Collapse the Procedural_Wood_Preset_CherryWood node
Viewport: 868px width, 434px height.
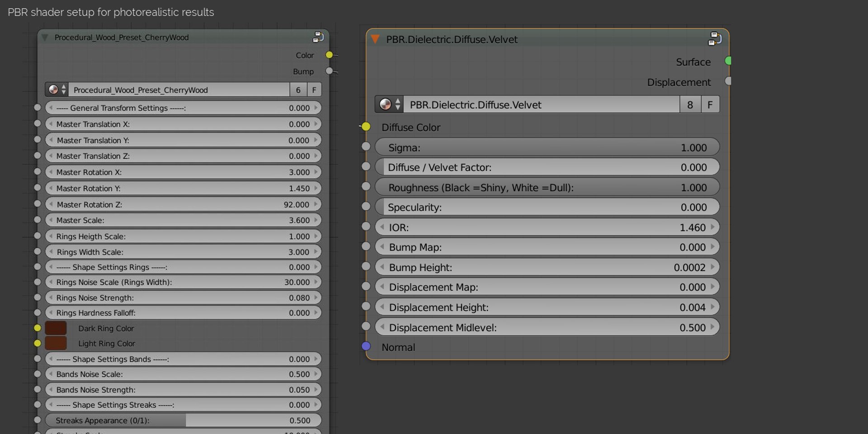[x=45, y=37]
